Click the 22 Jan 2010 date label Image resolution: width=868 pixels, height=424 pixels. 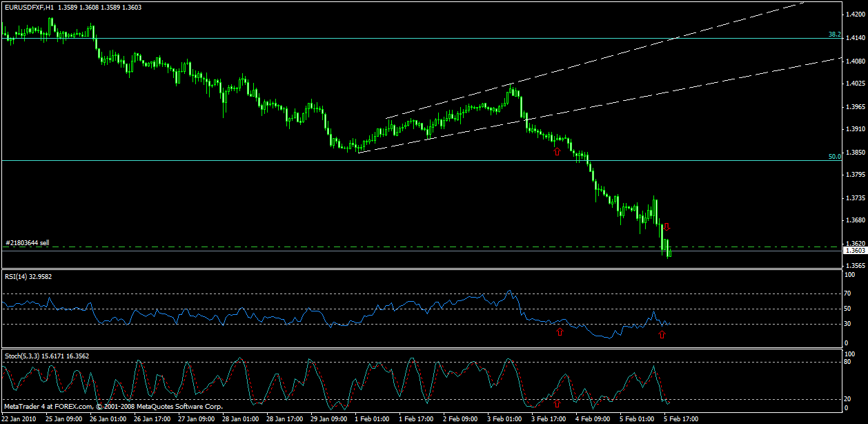(19, 418)
